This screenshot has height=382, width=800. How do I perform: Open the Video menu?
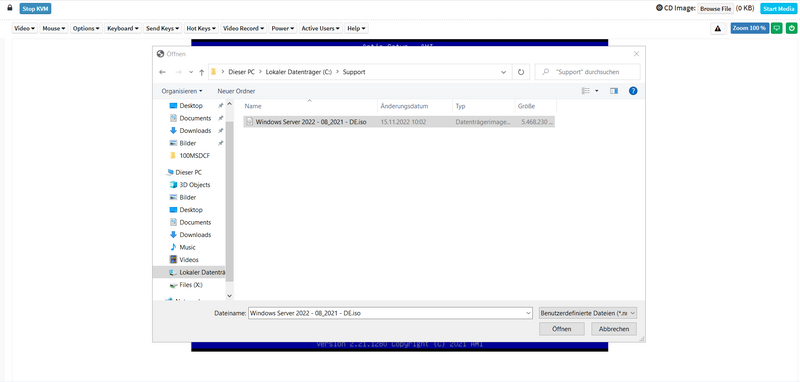click(x=25, y=29)
